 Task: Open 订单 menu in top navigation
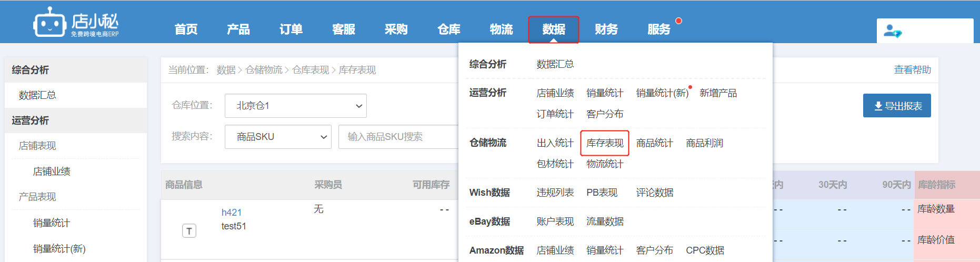pos(291,29)
